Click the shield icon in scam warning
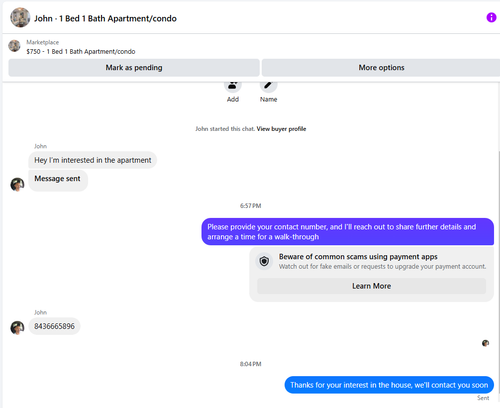This screenshot has width=500, height=408. pos(264,261)
